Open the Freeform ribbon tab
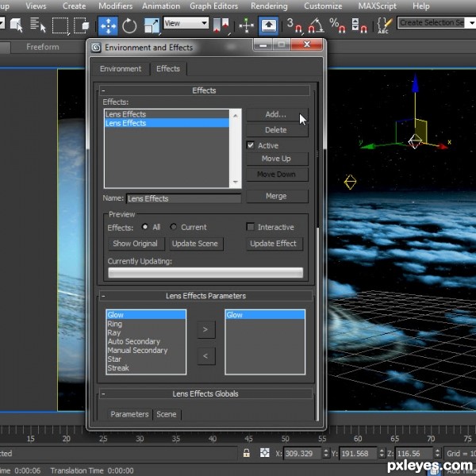 pyautogui.click(x=43, y=47)
